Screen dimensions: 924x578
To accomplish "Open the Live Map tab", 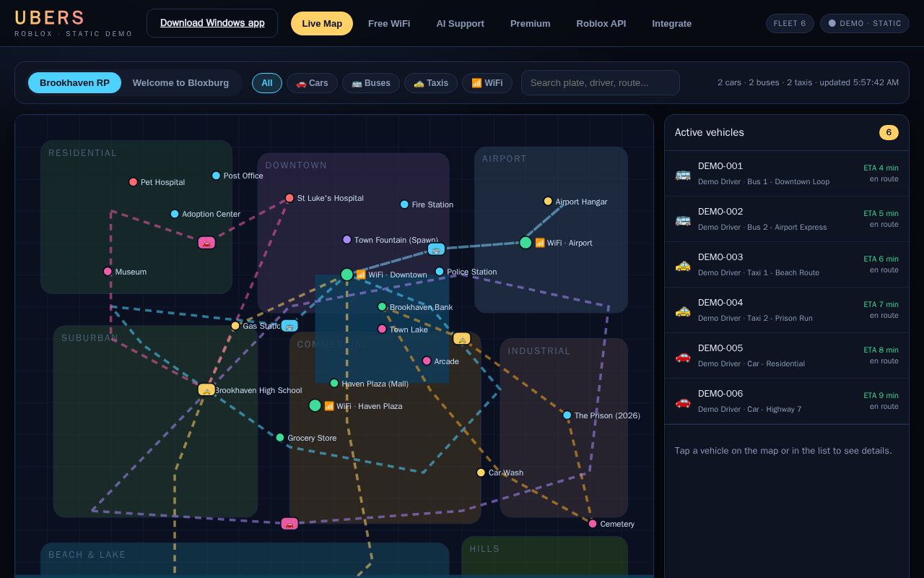I will pyautogui.click(x=322, y=23).
